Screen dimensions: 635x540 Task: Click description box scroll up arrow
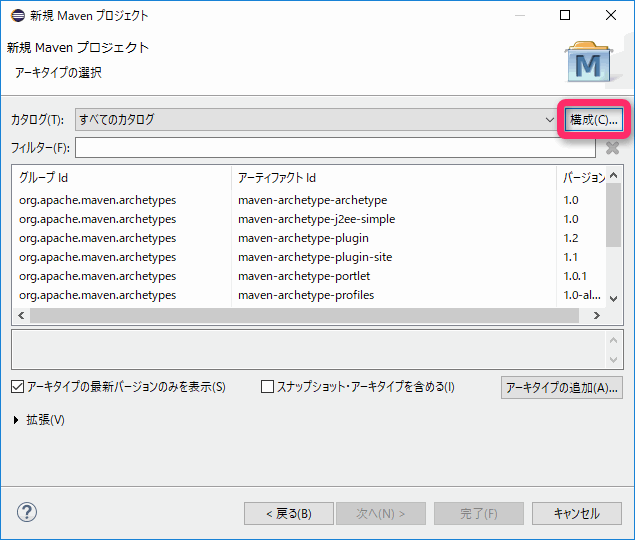[614, 340]
